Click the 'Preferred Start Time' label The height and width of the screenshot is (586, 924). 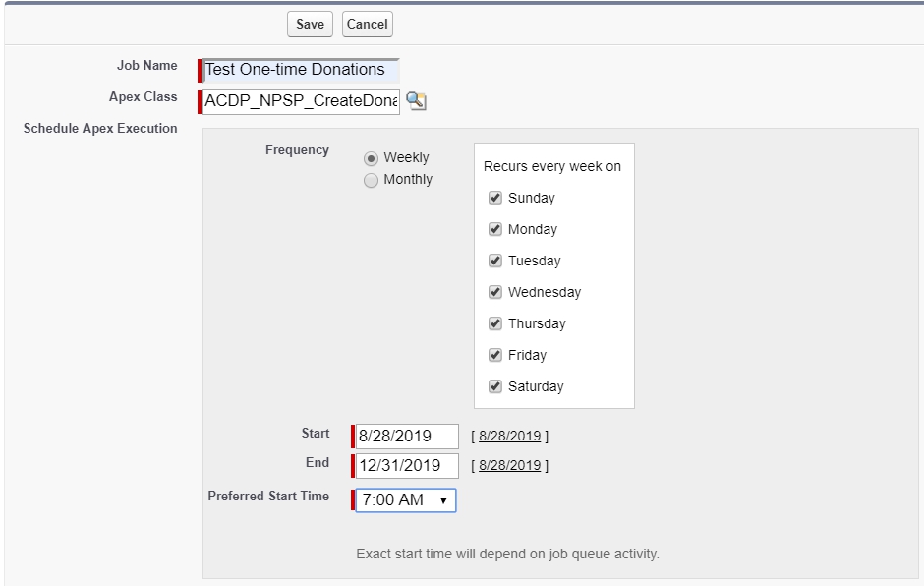[x=268, y=496]
